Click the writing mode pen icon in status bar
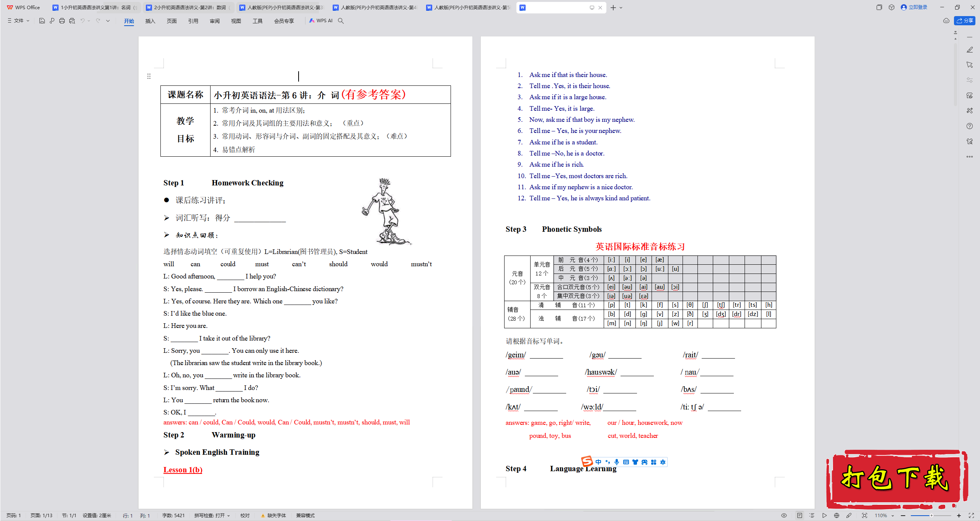The image size is (980, 521). [x=849, y=516]
